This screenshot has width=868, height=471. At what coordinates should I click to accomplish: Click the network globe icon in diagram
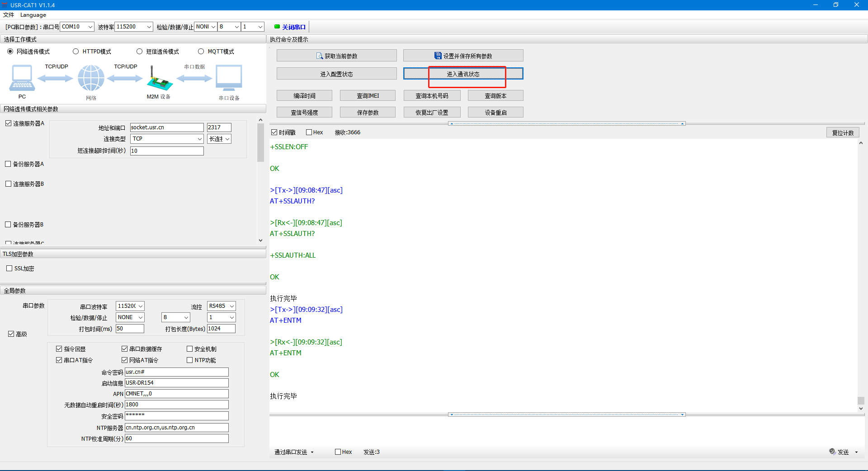point(91,78)
